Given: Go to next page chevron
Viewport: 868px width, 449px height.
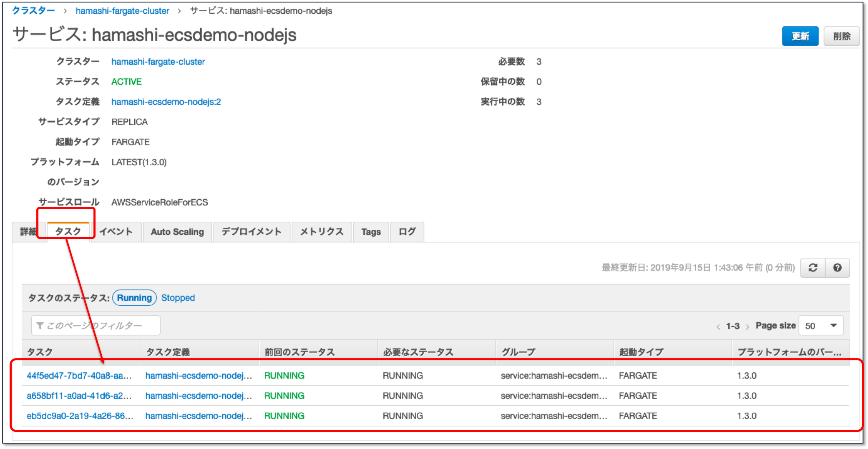Looking at the screenshot, I should [747, 326].
